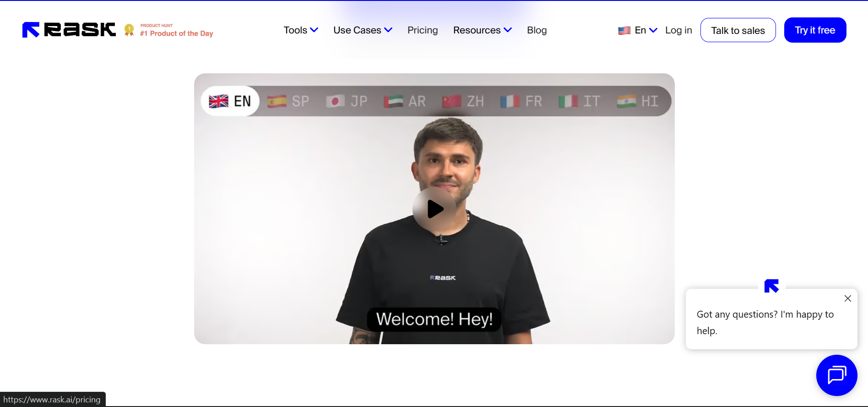Select HI Hindi flag option
This screenshot has width=868, height=407.
(638, 101)
